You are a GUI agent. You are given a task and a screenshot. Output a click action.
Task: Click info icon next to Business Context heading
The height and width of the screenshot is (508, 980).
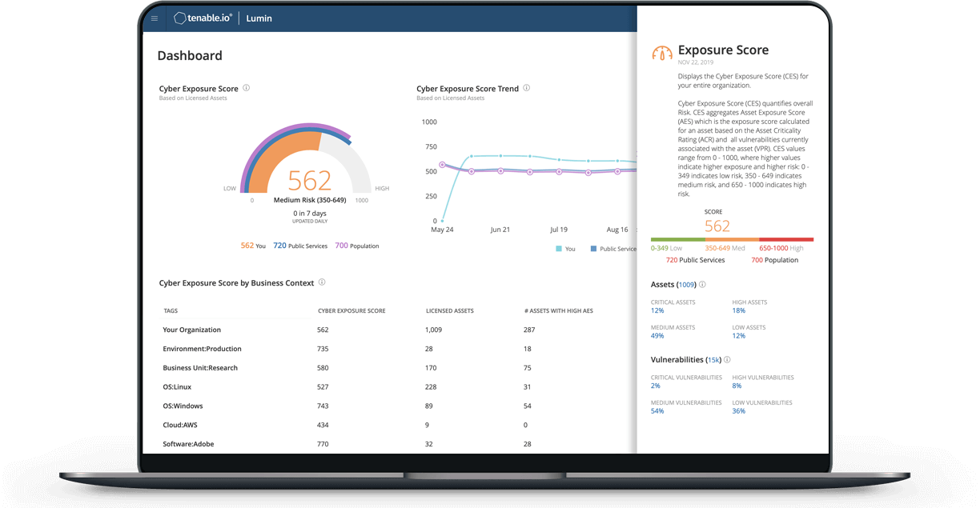pyautogui.click(x=322, y=282)
